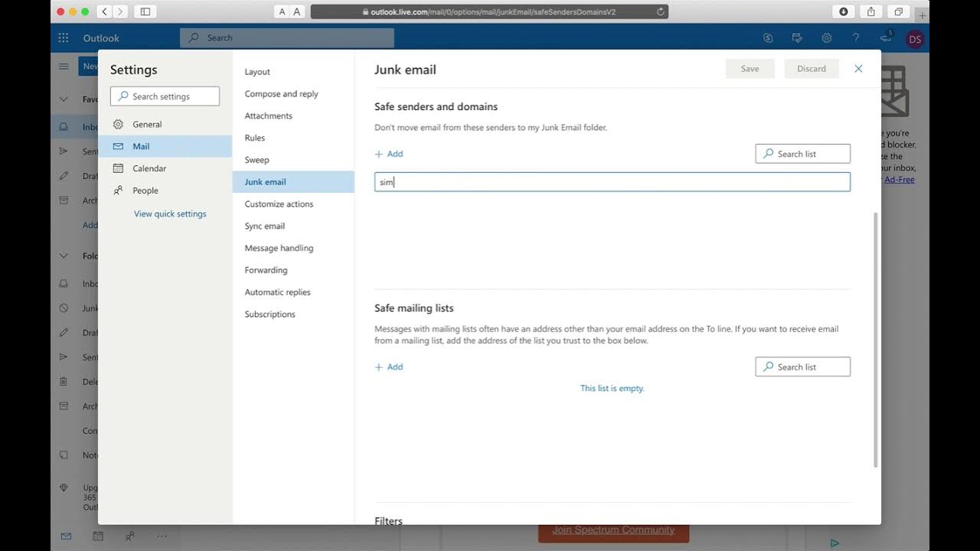Select the Inbox icon under Folders
The width and height of the screenshot is (980, 551).
(64, 284)
